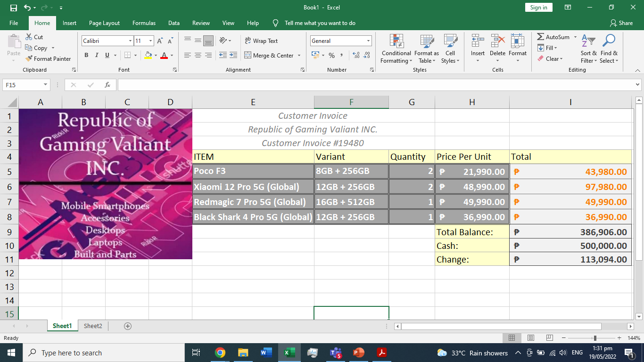The width and height of the screenshot is (644, 362).
Task: Click Decrease Indent icon
Action: click(x=223, y=55)
